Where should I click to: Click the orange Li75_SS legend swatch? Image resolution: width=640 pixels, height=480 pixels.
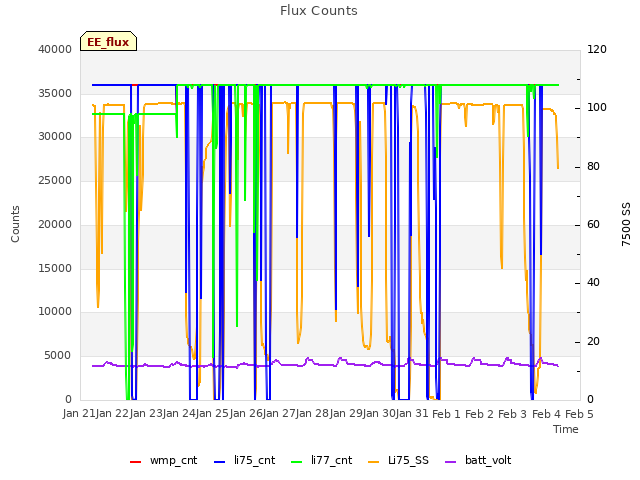(373, 462)
